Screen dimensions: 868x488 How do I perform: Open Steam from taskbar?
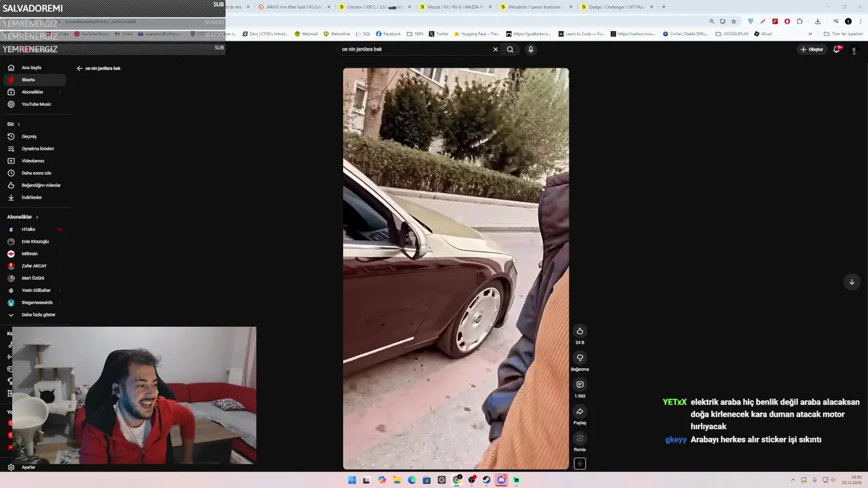click(x=486, y=480)
